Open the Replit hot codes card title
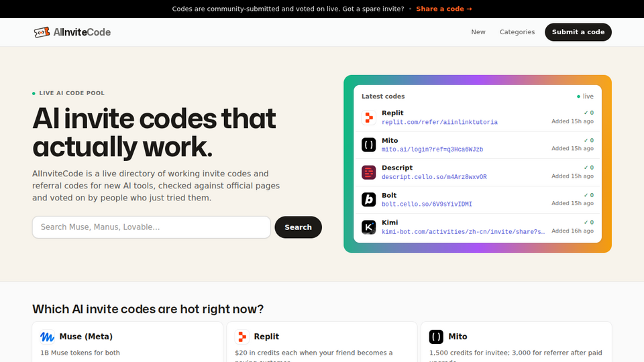Screen dimensions: 644x362 coord(266,337)
